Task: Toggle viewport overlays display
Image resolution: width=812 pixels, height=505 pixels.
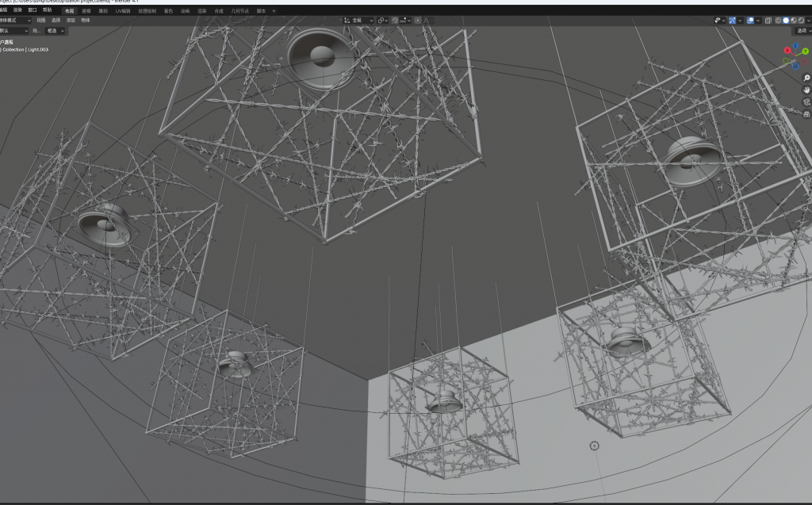Action: (750, 20)
